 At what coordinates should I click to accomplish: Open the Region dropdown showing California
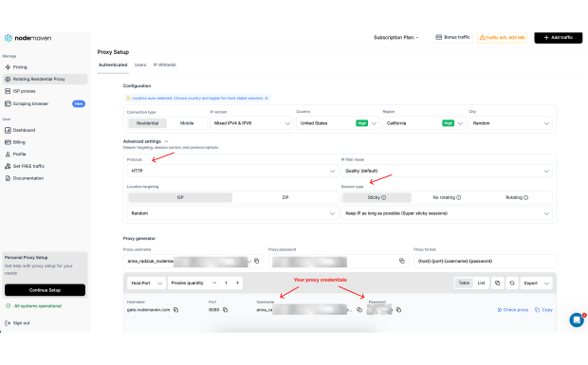424,123
